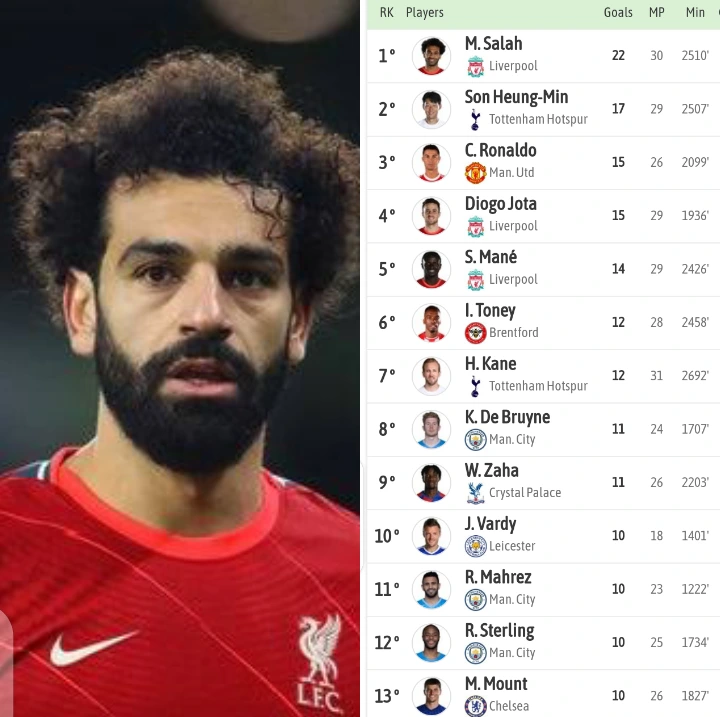Click the Brentford crest under I. Toney
The height and width of the screenshot is (717, 720).
click(475, 333)
